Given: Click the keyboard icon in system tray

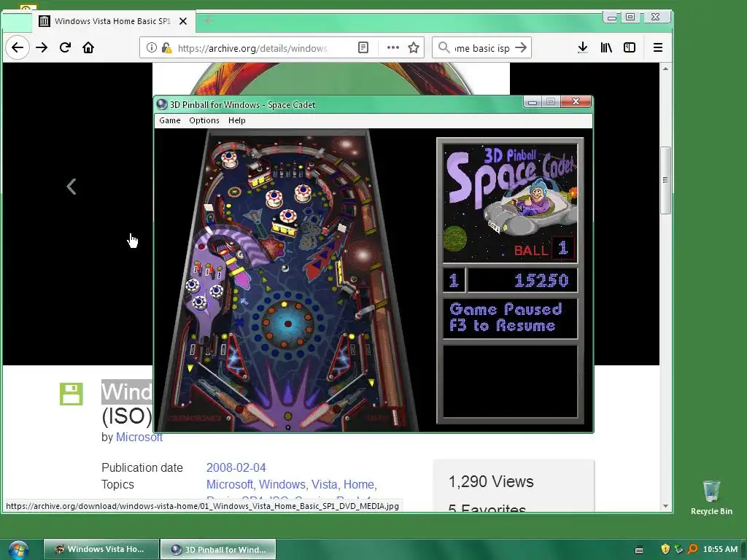Looking at the screenshot, I should [x=639, y=550].
